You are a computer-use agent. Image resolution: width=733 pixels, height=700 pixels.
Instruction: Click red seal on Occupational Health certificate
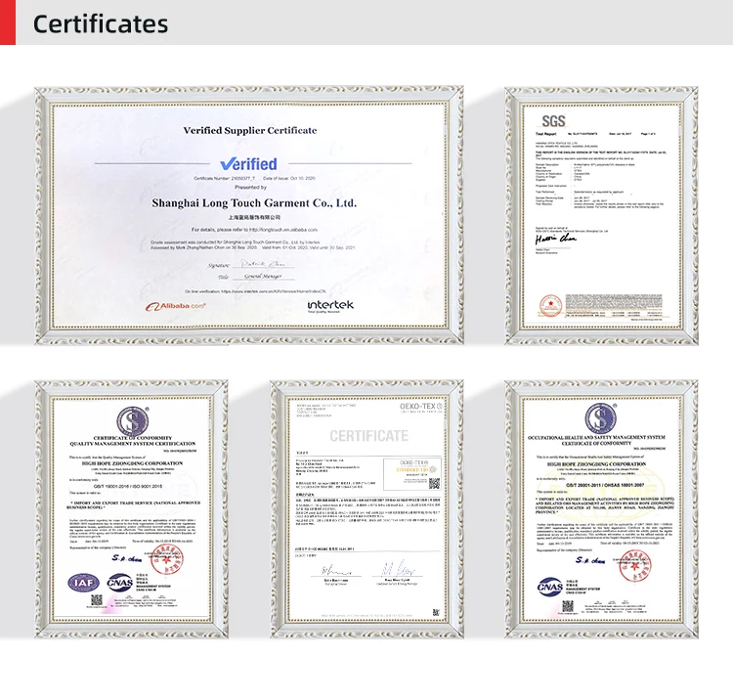coord(635,566)
